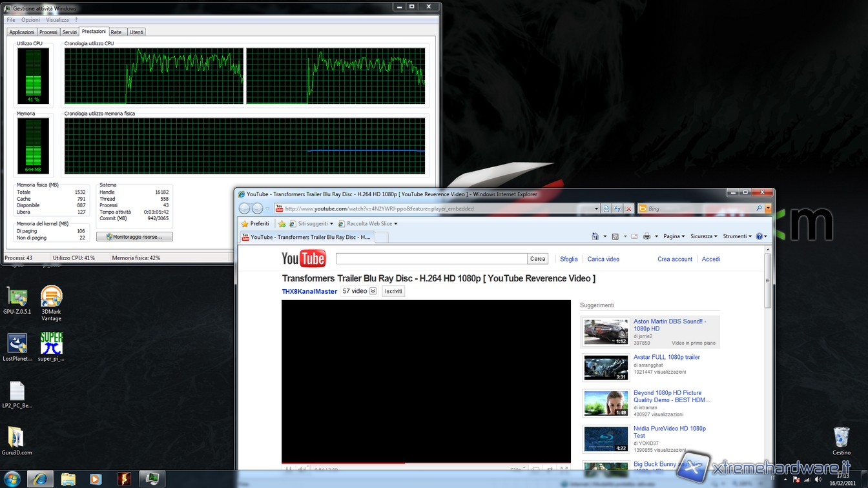Screen dimensions: 868x488
Task: Click the RSS feeds icon in IE toolbar
Action: click(x=615, y=236)
